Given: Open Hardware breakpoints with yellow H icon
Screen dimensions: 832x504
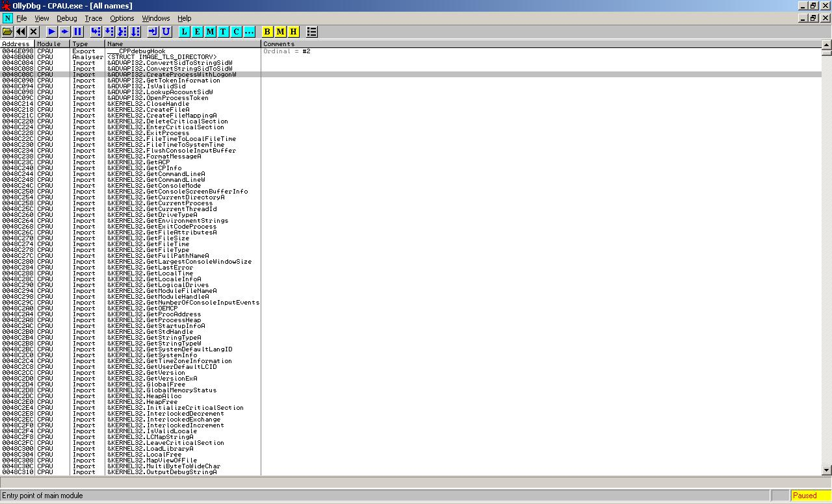Looking at the screenshot, I should pos(293,31).
